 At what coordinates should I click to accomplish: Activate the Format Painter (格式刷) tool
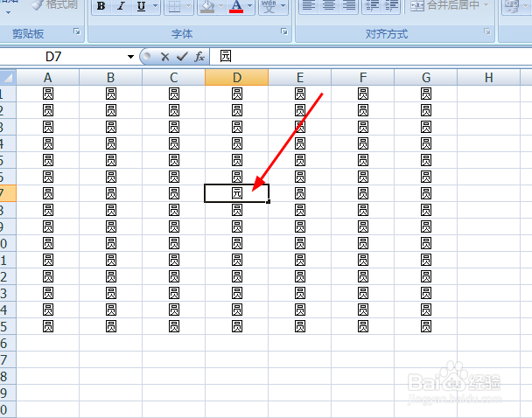pyautogui.click(x=54, y=4)
